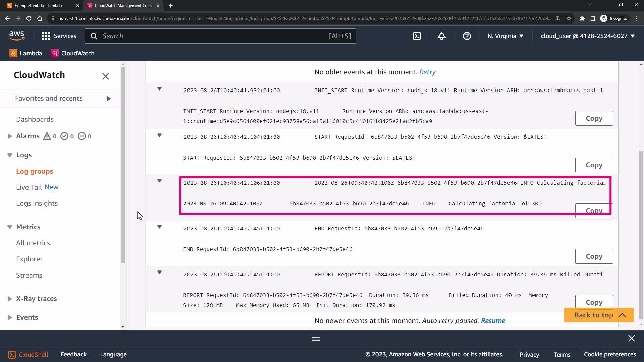Switch to the ExampleLambda browser tab
This screenshot has height=362, width=644.
pyautogui.click(x=38, y=6)
